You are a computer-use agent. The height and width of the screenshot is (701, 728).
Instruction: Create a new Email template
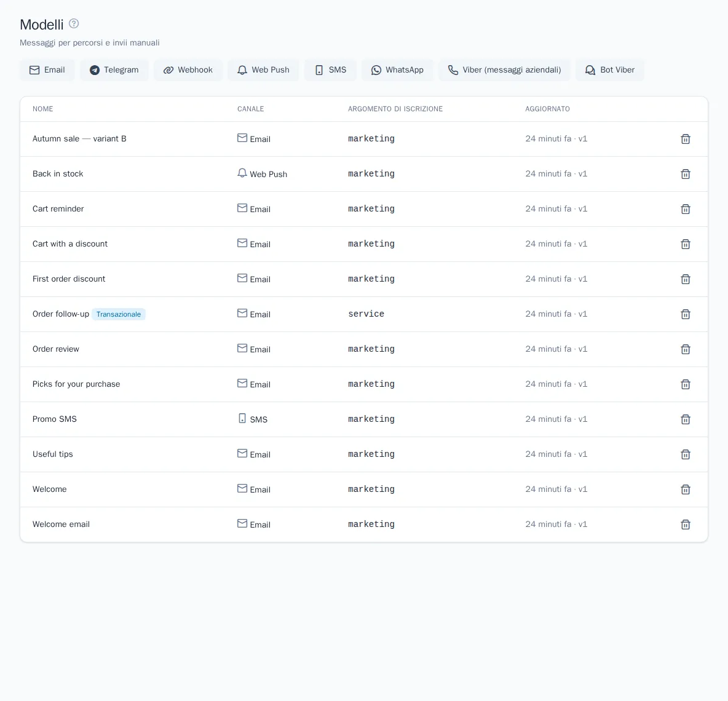coord(47,70)
